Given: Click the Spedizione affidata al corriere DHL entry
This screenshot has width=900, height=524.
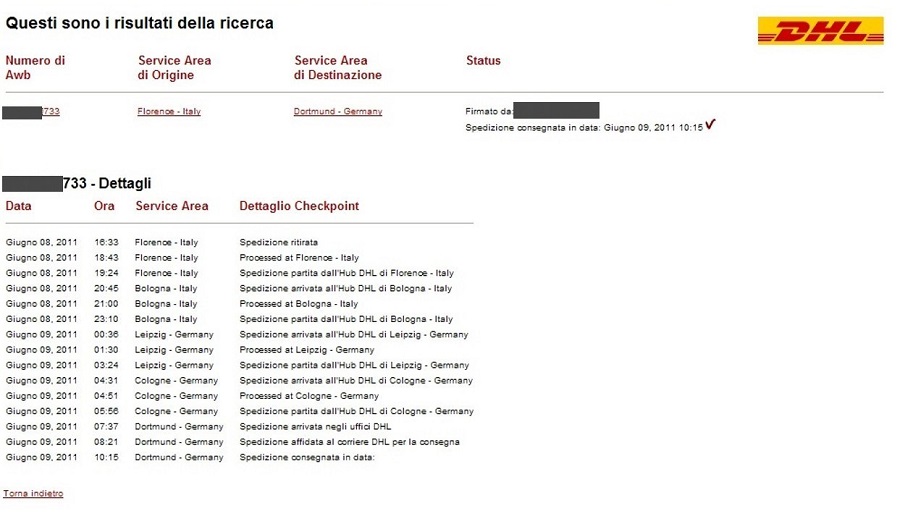Looking at the screenshot, I should click(x=349, y=442).
